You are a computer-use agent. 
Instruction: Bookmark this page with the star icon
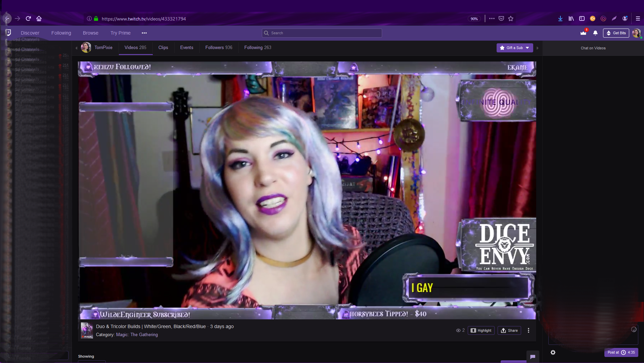pyautogui.click(x=511, y=18)
